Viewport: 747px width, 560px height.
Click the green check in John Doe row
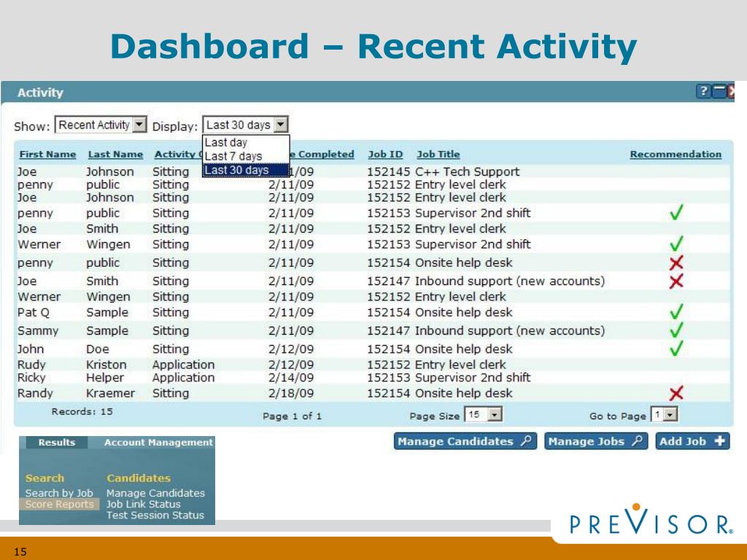point(676,349)
